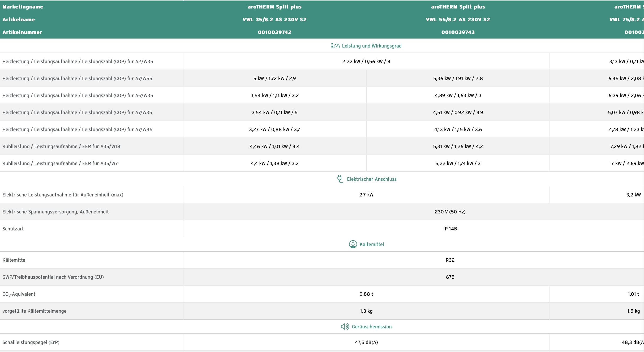The height and width of the screenshot is (352, 644).
Task: Click Elektrische Spannungsversorgung, Außeneinheit label
Action: 55,212
